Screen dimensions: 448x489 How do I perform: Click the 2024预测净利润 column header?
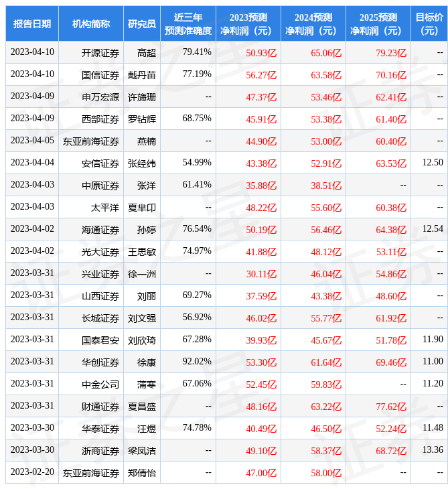pyautogui.click(x=313, y=23)
